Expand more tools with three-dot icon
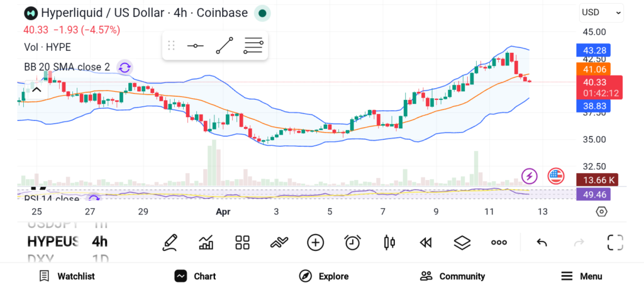Viewport: 644px width, 290px height. [499, 242]
